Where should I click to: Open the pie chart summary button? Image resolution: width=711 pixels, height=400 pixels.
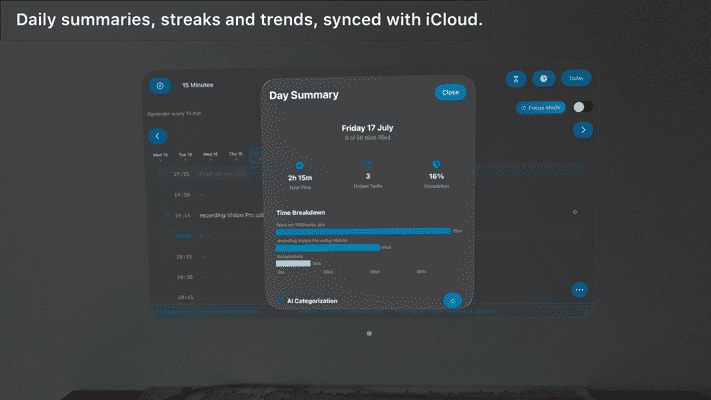point(544,78)
